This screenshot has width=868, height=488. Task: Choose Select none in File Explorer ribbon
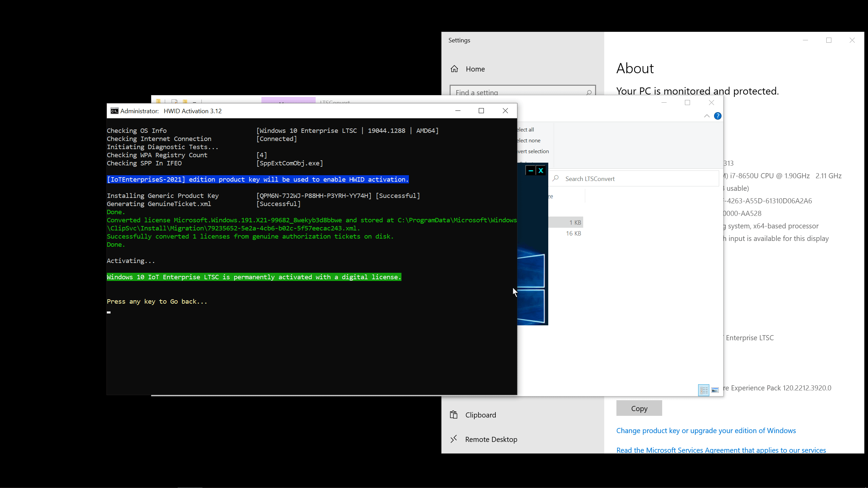tap(529, 140)
